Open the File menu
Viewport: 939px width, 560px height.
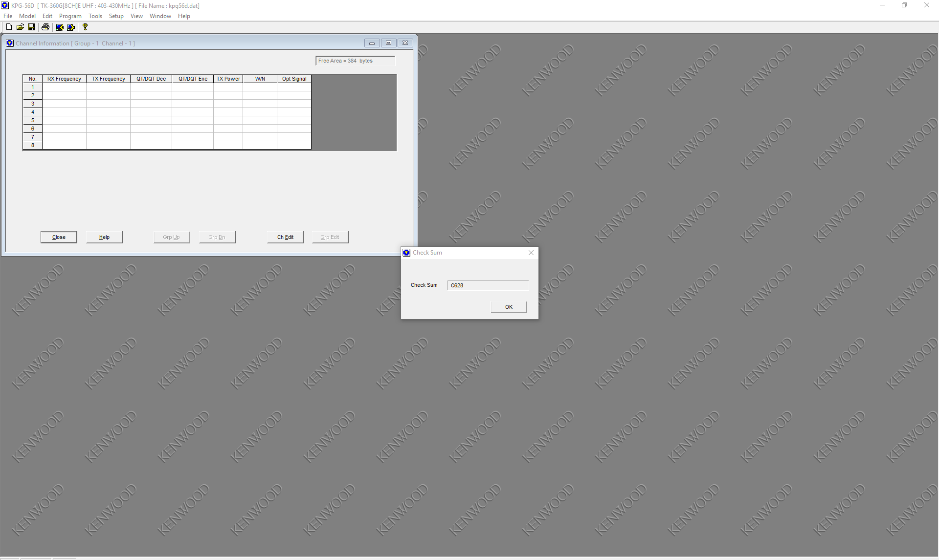coord(8,16)
